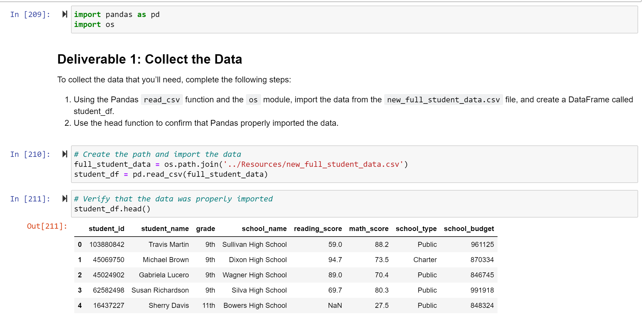Click the 'Sullivan High School' cell
Viewport: 644px width, 331px height.
[254, 245]
